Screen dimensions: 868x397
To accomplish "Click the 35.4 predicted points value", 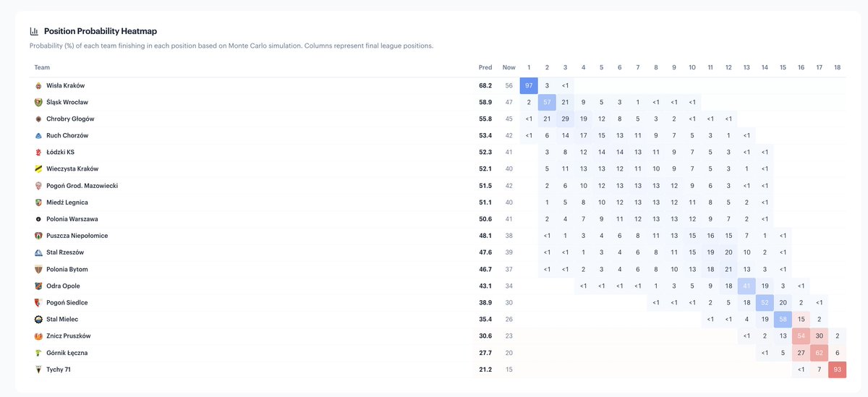I will pyautogui.click(x=485, y=319).
